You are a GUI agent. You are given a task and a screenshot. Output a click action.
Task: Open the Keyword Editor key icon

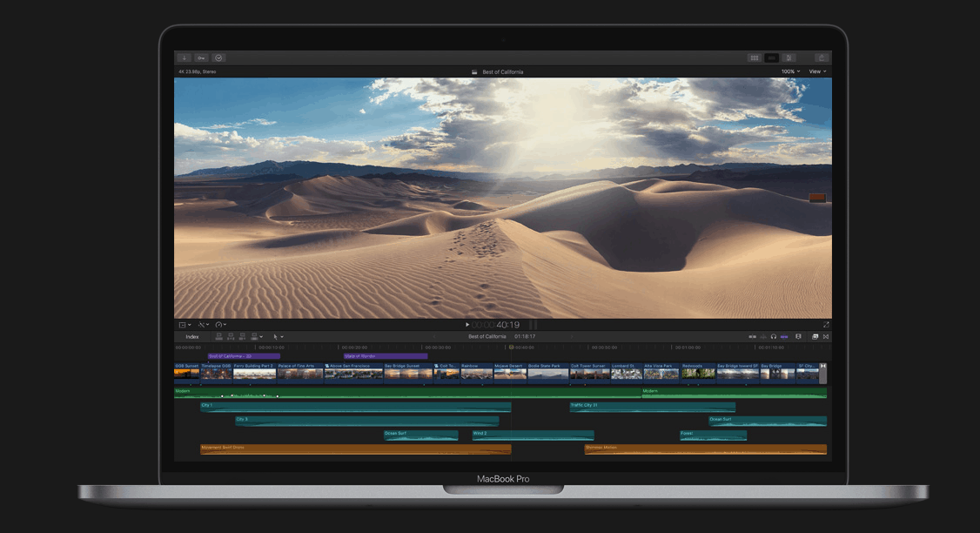point(201,57)
